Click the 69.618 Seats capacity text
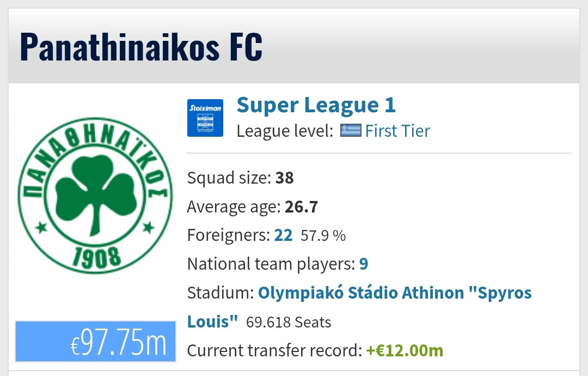This screenshot has width=588, height=376. tap(289, 323)
